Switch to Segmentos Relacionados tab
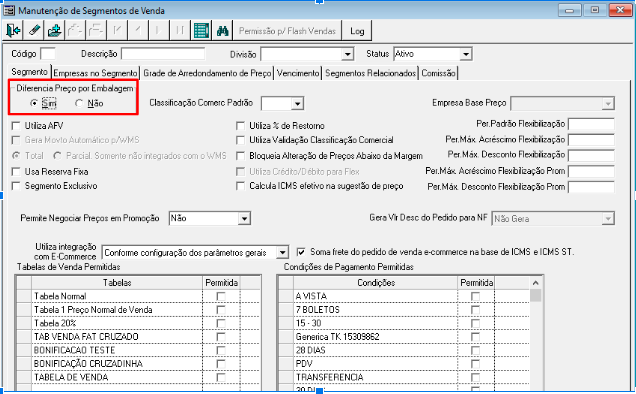636x394 pixels. (370, 73)
